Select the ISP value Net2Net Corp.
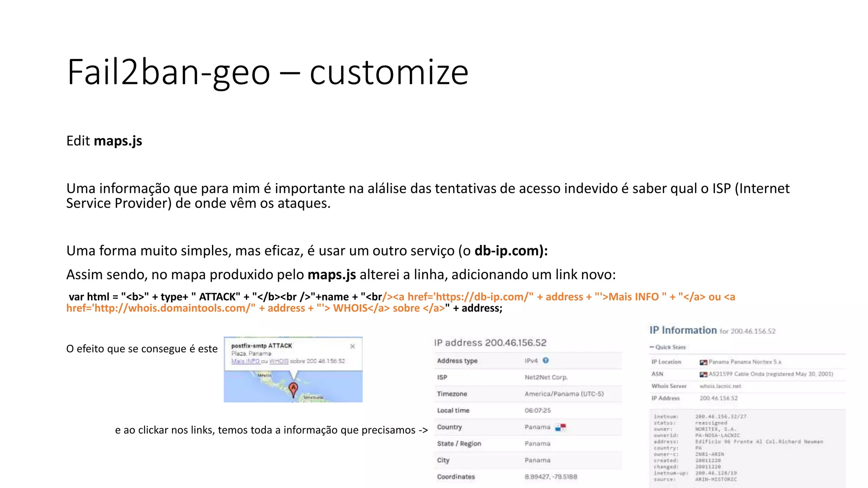868x488 pixels. [546, 377]
